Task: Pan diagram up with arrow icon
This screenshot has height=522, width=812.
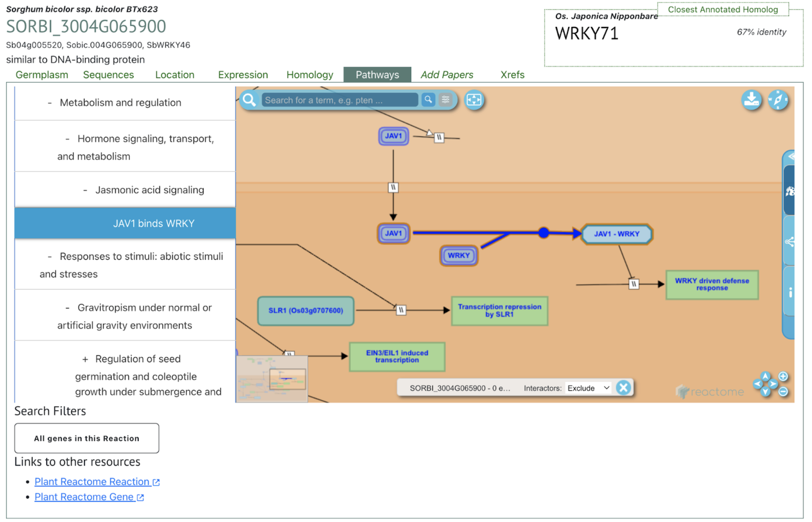Action: (x=765, y=376)
